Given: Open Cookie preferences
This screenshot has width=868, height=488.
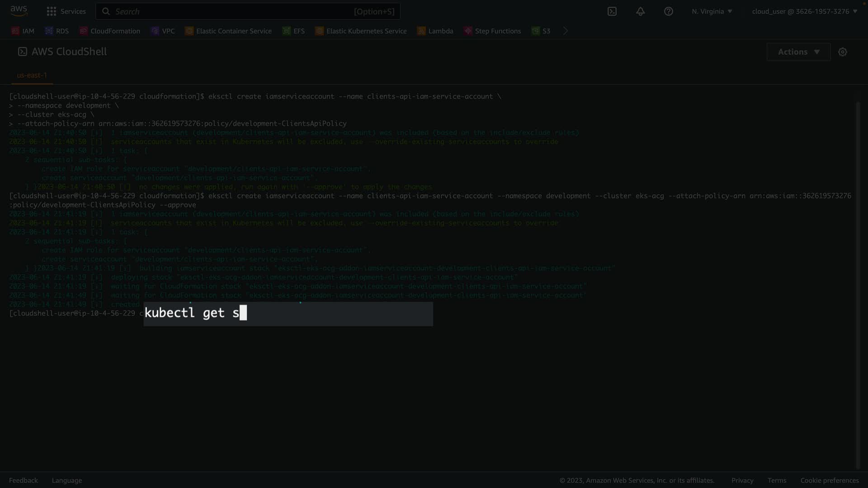Looking at the screenshot, I should click(x=829, y=480).
